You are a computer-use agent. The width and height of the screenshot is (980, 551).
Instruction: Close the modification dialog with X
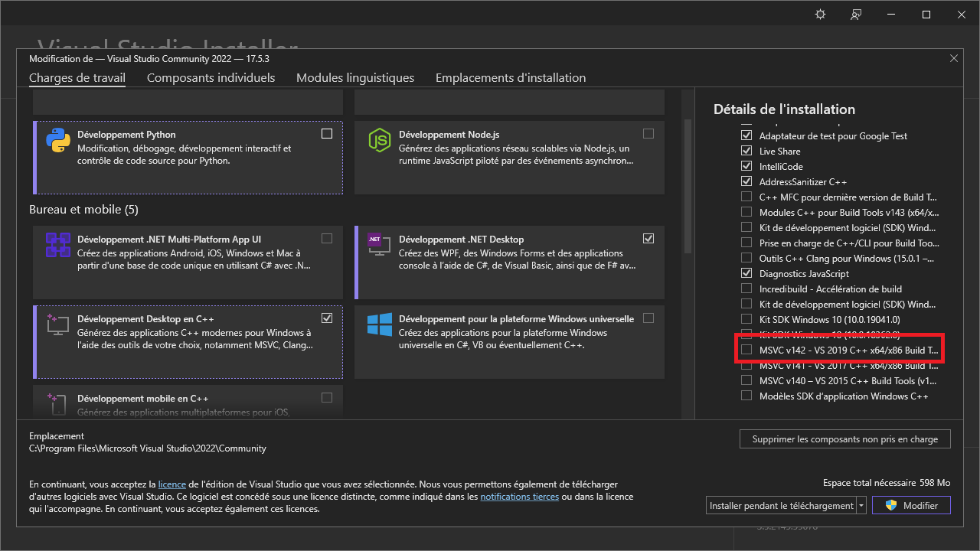(954, 58)
